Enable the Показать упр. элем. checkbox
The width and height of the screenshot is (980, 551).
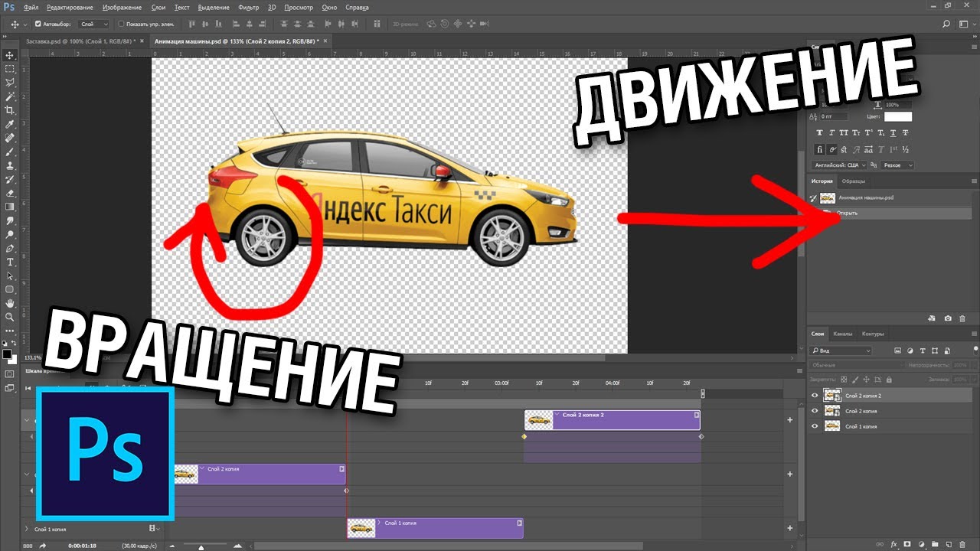[121, 24]
